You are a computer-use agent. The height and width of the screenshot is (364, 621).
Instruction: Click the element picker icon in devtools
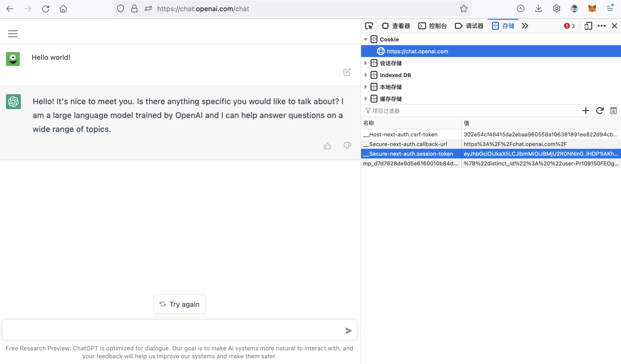pos(369,26)
